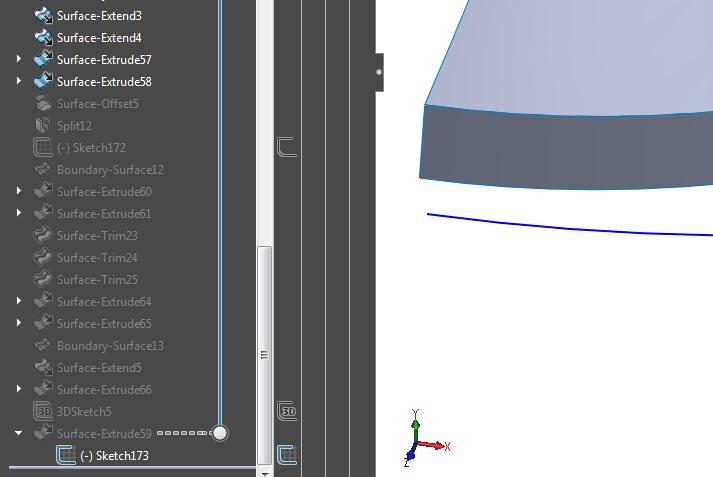This screenshot has height=477, width=713.
Task: Expand Surface-Extrude66 in the tree
Action: [x=19, y=389]
